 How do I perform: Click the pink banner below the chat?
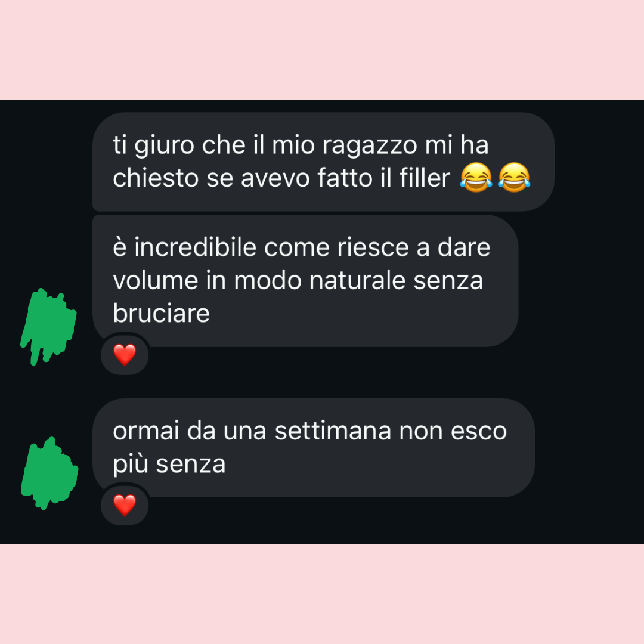(322, 594)
